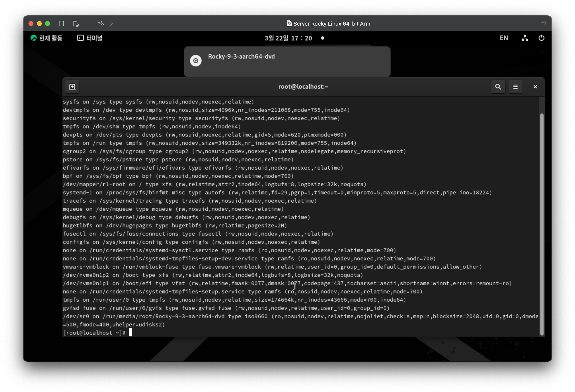
Task: Expand the toolbar forward chevron
Action: (112, 24)
